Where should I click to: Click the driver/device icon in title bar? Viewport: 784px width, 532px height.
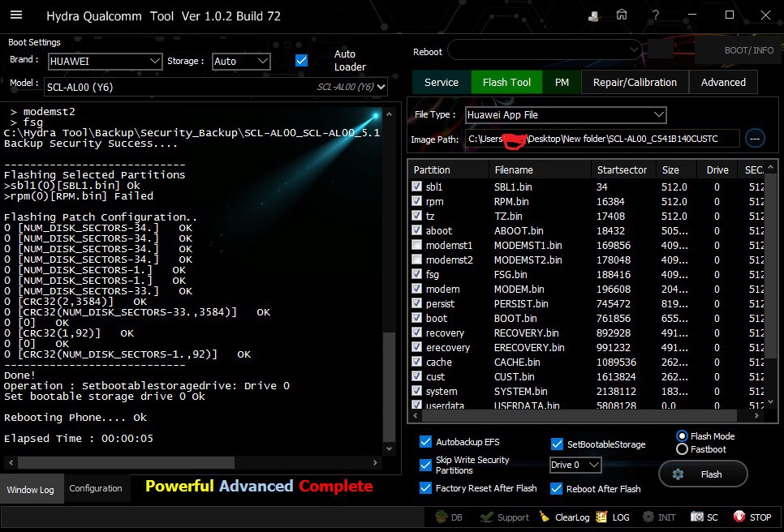(x=593, y=16)
